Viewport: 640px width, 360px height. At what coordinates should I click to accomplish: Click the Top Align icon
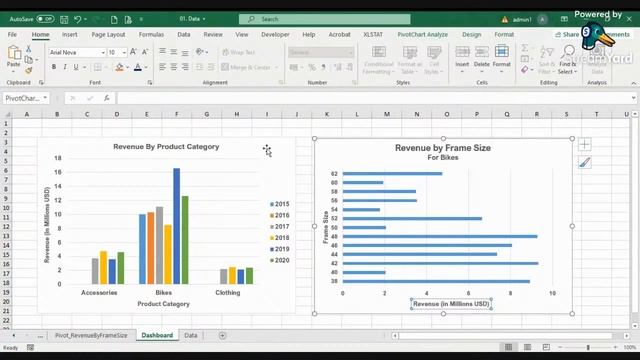pyautogui.click(x=162, y=52)
